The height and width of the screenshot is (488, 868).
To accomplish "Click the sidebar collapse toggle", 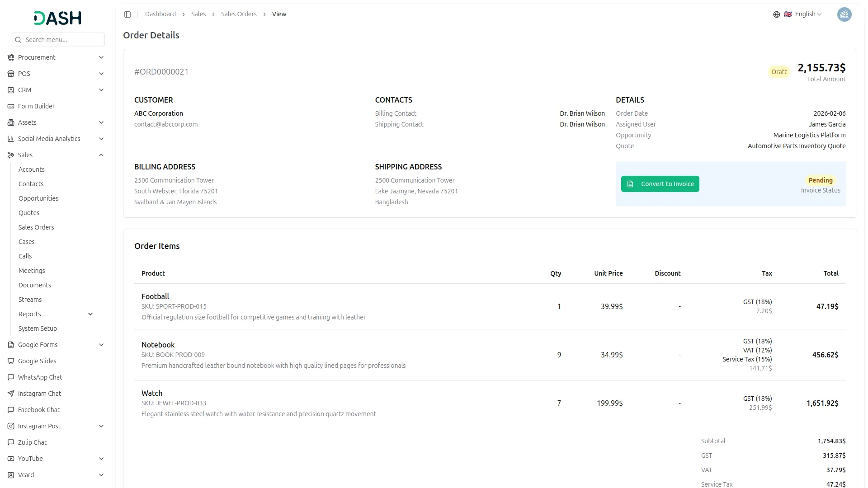I will click(127, 14).
